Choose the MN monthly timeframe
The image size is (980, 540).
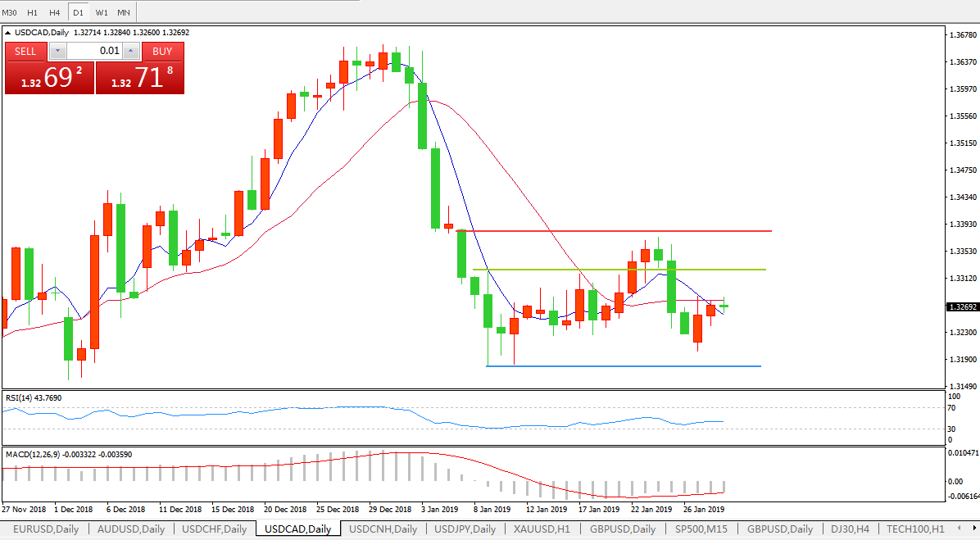point(123,12)
